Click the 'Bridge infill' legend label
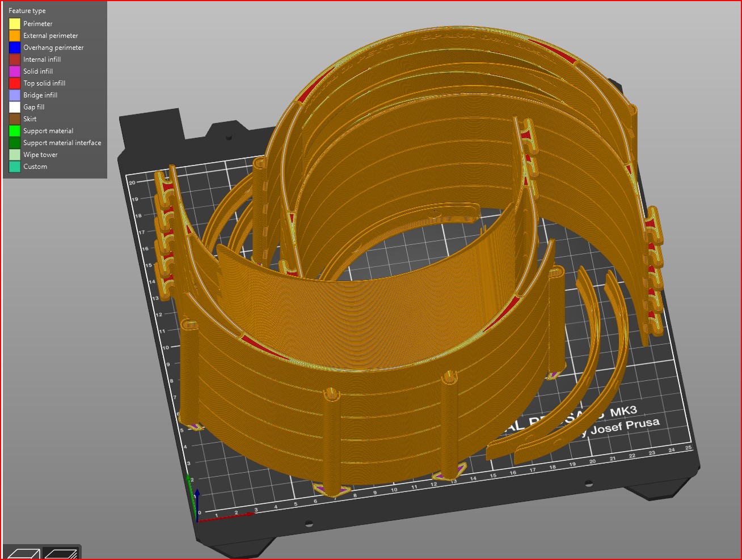 [x=40, y=95]
